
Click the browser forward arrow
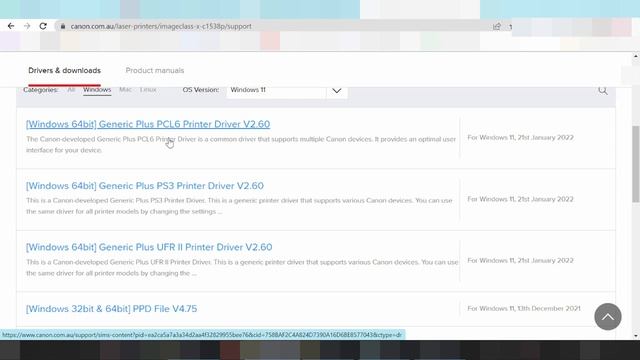pyautogui.click(x=27, y=26)
